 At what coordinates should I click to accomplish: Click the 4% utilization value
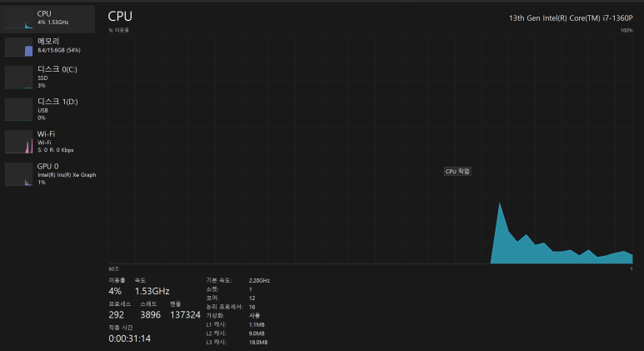coord(115,291)
